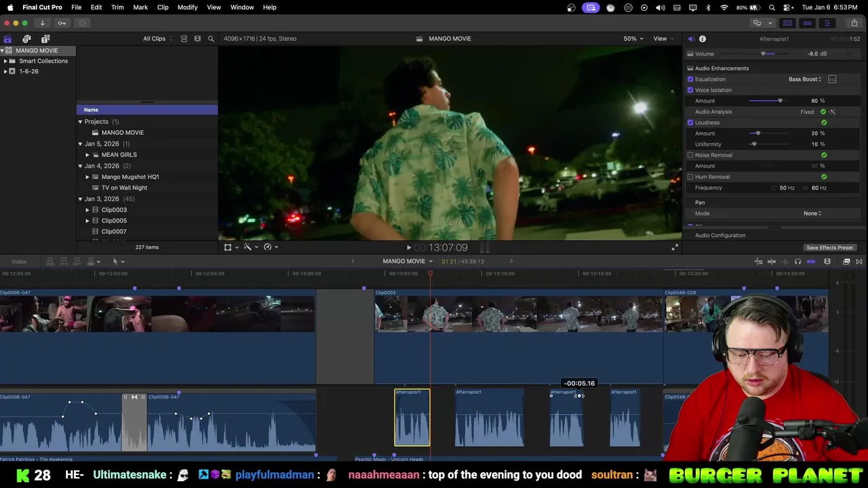Click the share export icon in toolbar
This screenshot has width=868, height=488.
(854, 23)
